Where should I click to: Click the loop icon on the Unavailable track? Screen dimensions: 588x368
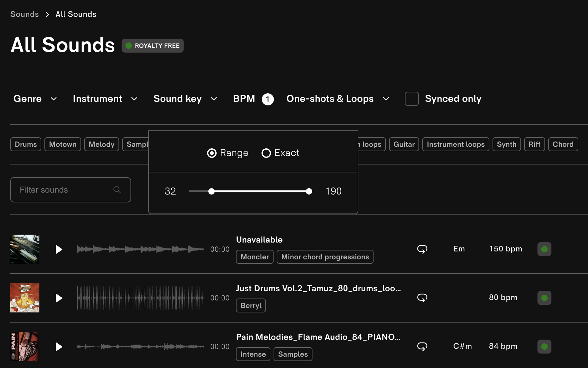422,249
